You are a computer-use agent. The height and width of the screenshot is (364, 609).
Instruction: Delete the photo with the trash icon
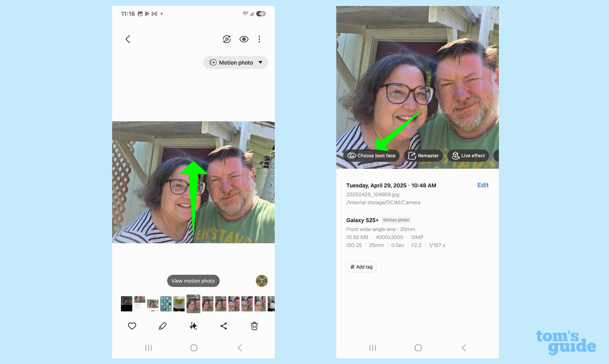pyautogui.click(x=254, y=326)
